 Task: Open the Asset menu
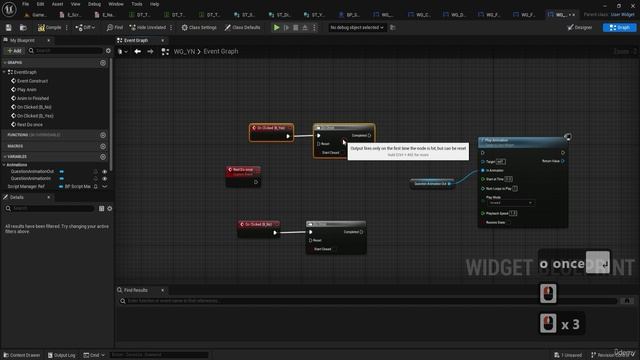click(x=58, y=4)
